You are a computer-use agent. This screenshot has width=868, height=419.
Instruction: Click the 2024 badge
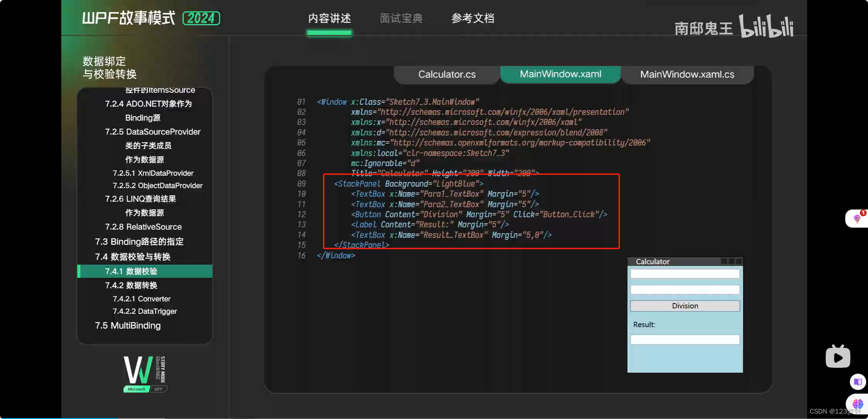tap(201, 18)
